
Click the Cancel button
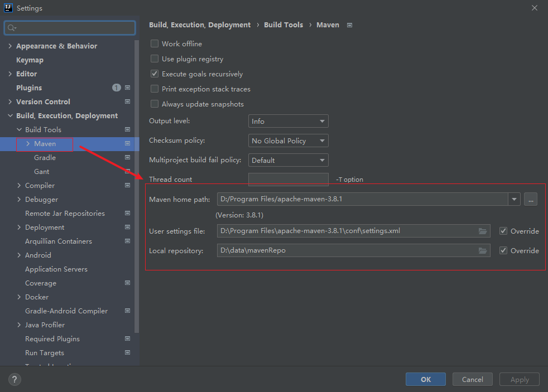tap(473, 379)
